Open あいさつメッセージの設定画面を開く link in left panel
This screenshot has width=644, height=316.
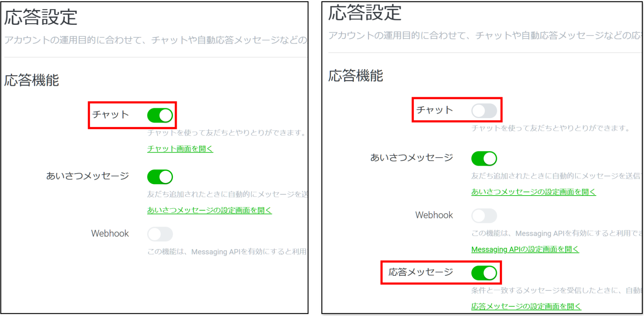pyautogui.click(x=209, y=210)
